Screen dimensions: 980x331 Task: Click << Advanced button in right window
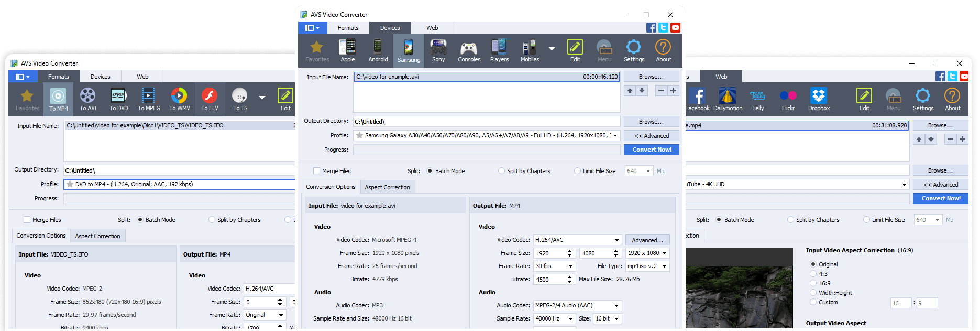pyautogui.click(x=941, y=185)
